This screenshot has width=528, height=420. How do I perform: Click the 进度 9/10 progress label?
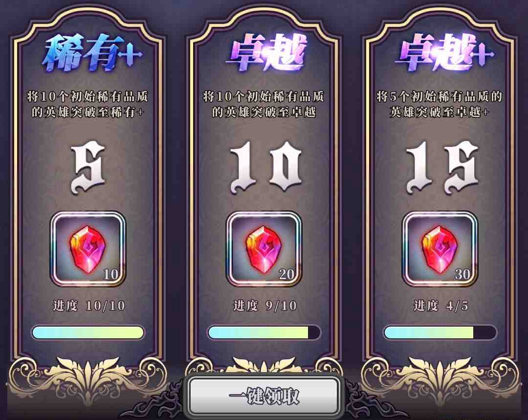(x=265, y=306)
